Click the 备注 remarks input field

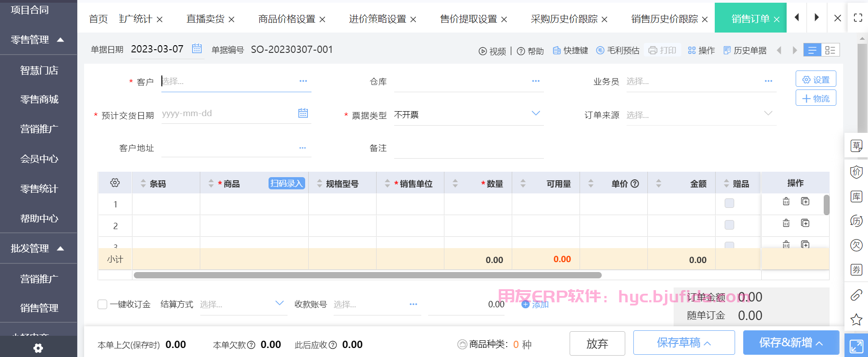coord(469,148)
